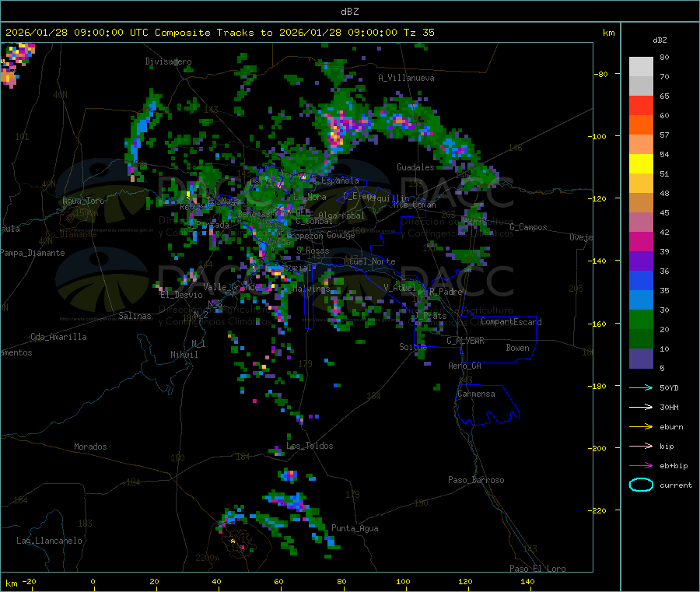The height and width of the screenshot is (592, 700).
Task: Click the cyan 50YD arrow legend icon
Action: [641, 387]
